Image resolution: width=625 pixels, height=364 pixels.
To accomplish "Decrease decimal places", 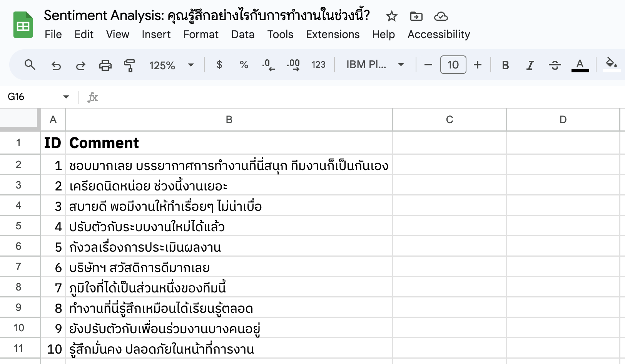I will click(x=267, y=65).
